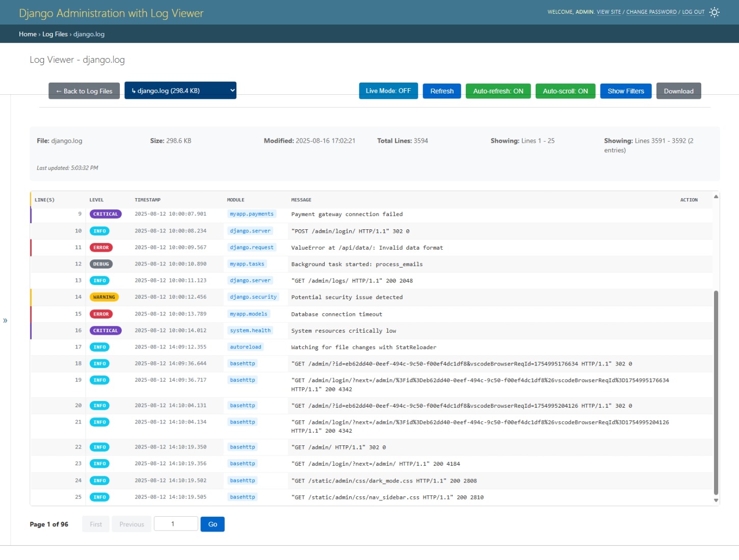
Task: Download the log file
Action: 678,91
